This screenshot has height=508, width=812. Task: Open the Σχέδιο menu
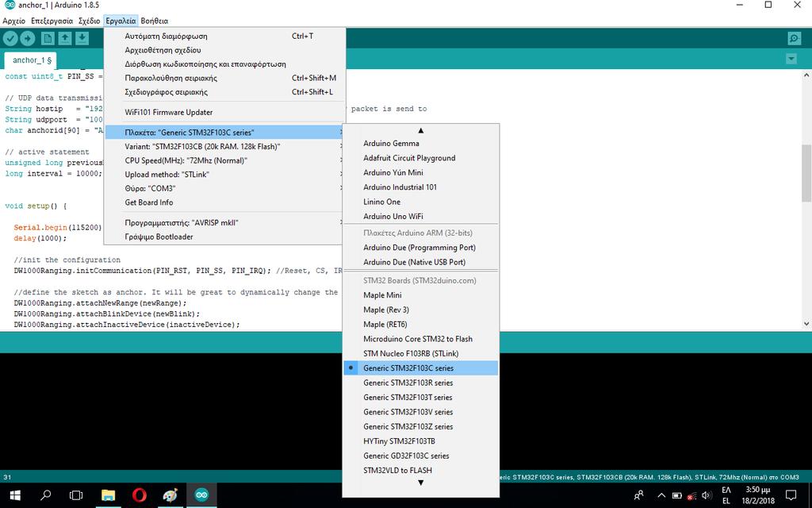[89, 21]
